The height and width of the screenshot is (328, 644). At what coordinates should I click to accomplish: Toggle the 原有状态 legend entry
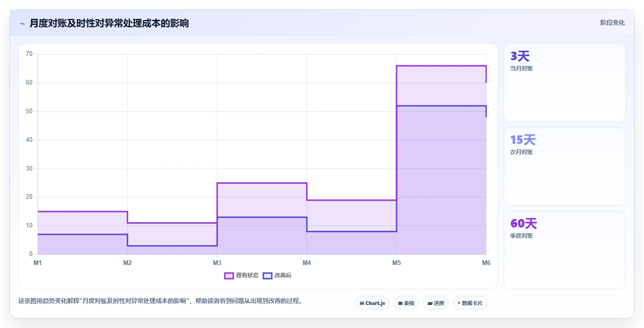[241, 275]
